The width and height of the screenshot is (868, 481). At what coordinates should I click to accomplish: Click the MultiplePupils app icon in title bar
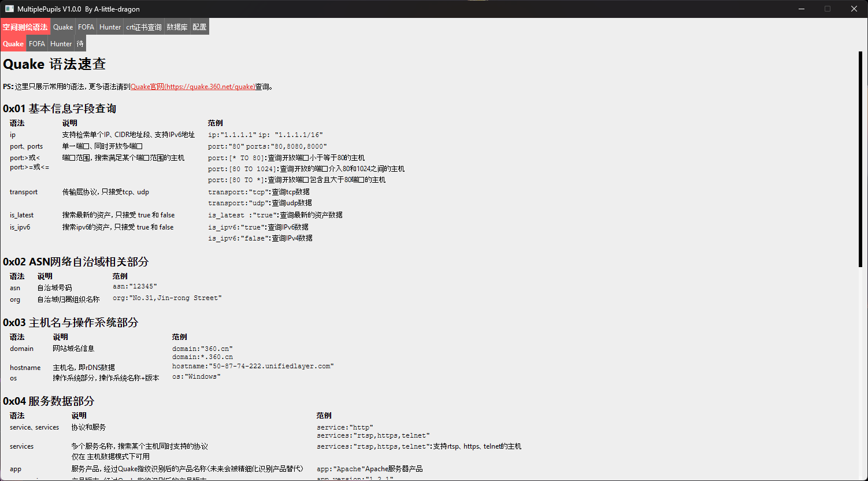(9, 9)
